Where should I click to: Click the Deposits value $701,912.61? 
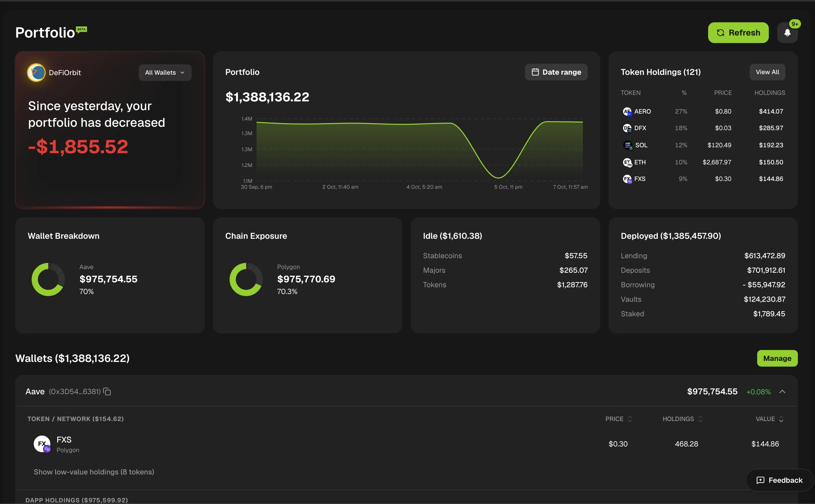(766, 270)
